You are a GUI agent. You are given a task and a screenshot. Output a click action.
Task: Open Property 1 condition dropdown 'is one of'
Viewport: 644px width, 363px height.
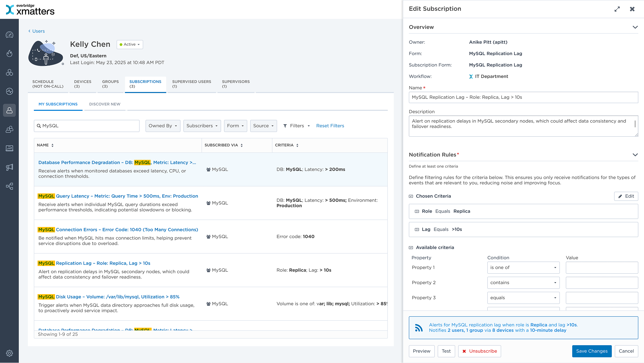click(523, 268)
